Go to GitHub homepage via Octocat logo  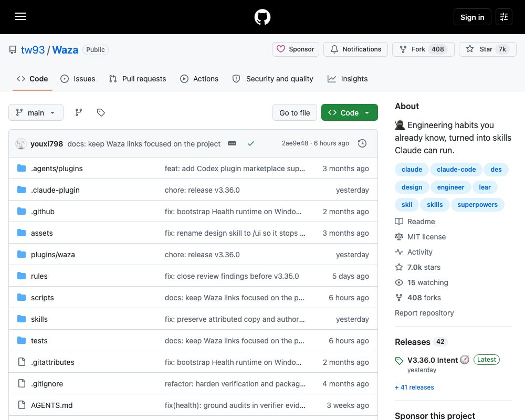coord(262,17)
